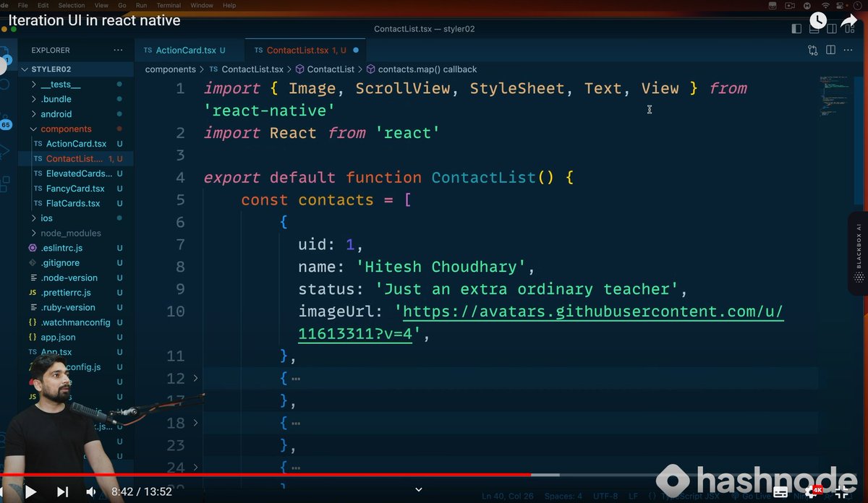Open the editor More Actions ellipsis
This screenshot has width=868, height=503.
tap(849, 50)
